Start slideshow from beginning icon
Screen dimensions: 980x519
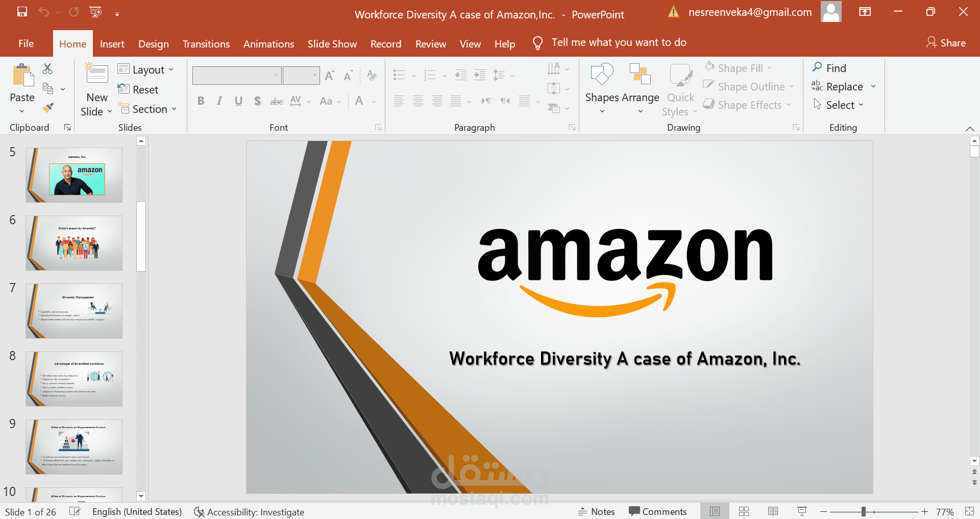click(x=95, y=12)
